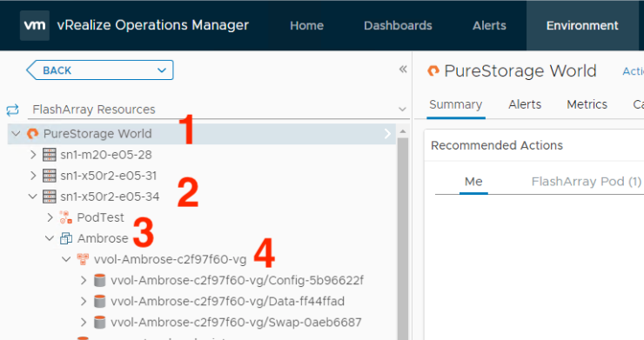Open the BACK dropdown arrow
The image size is (644, 340).
tap(162, 70)
